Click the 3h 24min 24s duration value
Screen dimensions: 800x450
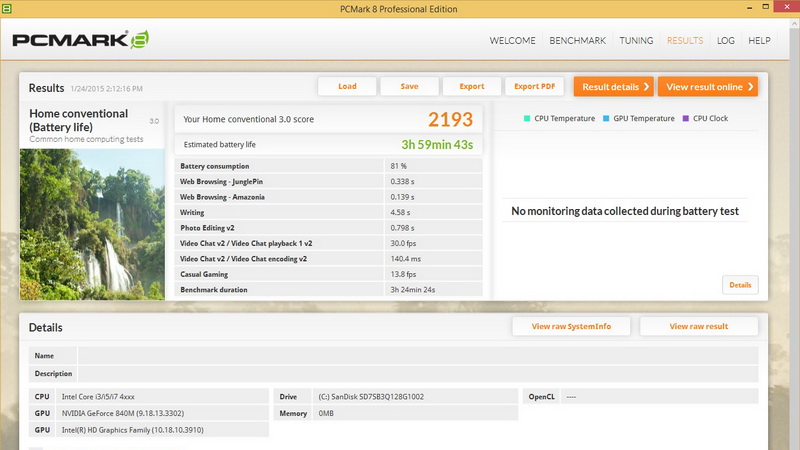click(413, 289)
